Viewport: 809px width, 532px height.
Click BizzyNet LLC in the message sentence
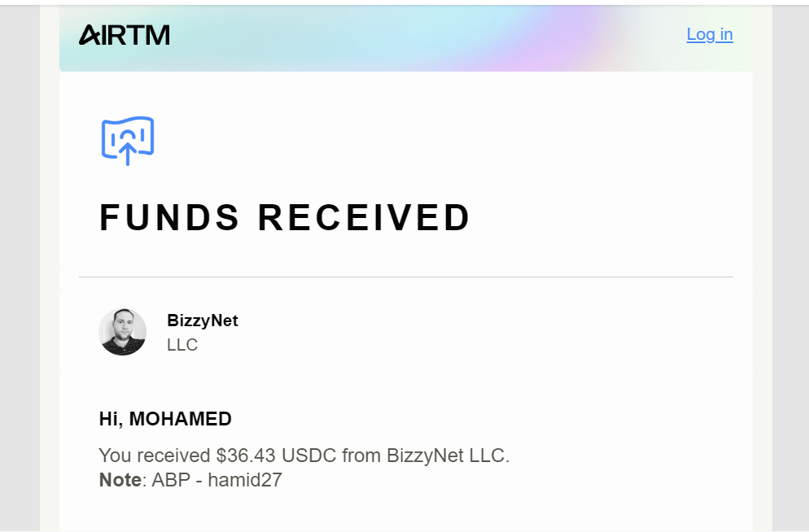click(448, 456)
